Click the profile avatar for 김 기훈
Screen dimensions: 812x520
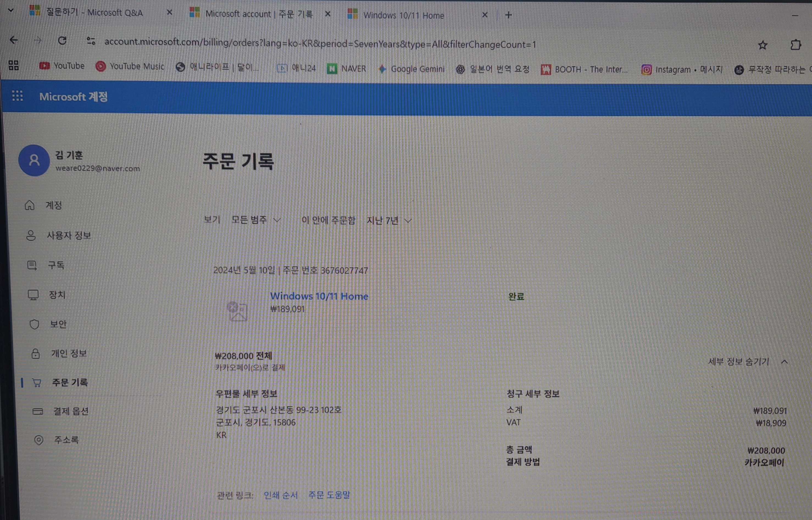pyautogui.click(x=34, y=161)
